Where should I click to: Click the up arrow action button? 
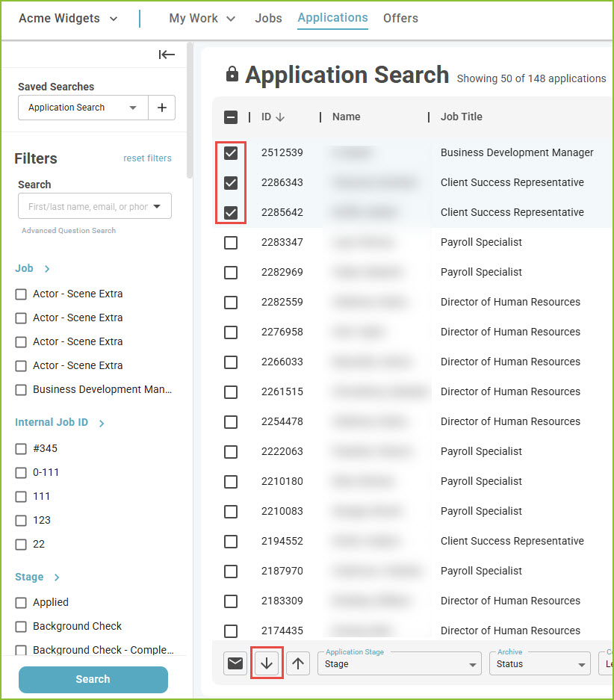(298, 663)
